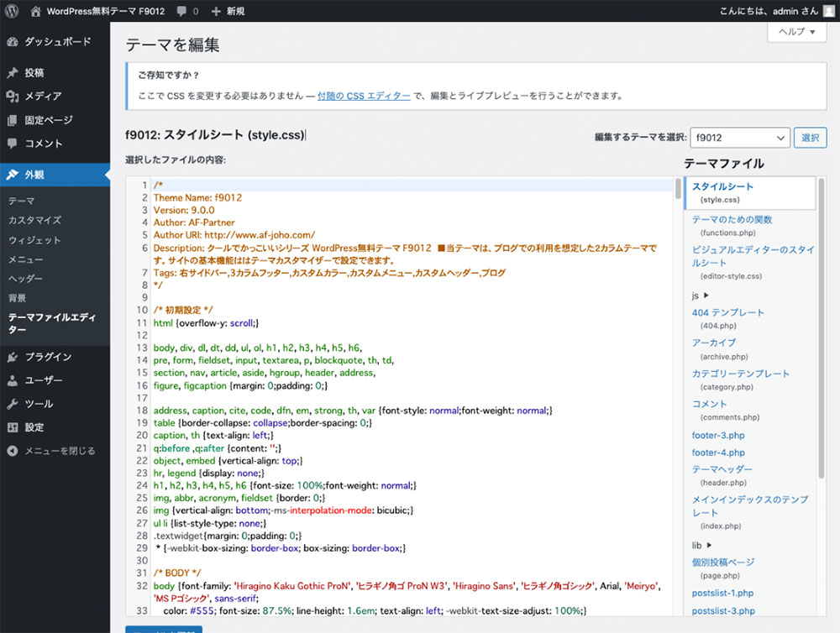840x633 pixels.
Task: Open the footer-4.php file
Action: (718, 453)
